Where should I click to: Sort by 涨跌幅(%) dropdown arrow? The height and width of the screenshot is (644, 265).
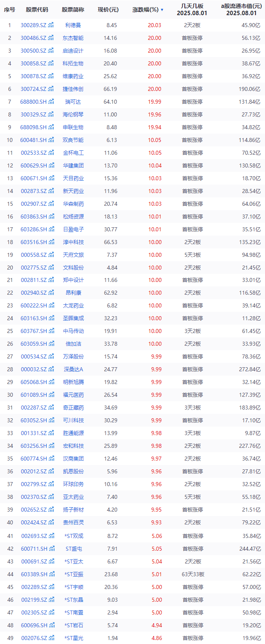tap(162, 10)
